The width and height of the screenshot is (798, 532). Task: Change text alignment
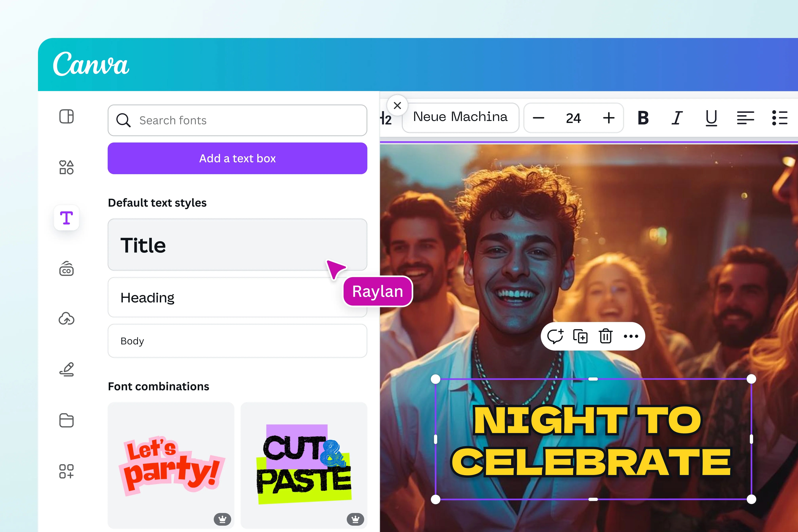[745, 118]
